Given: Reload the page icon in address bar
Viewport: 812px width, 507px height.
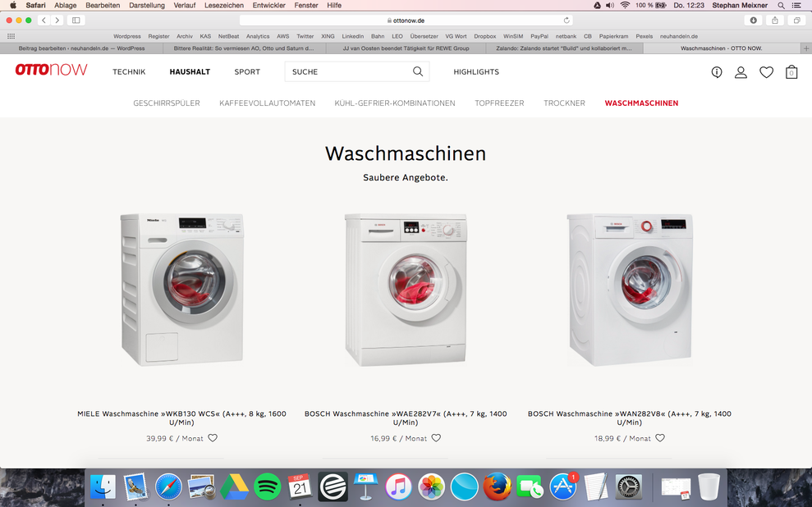Looking at the screenshot, I should click(x=567, y=21).
